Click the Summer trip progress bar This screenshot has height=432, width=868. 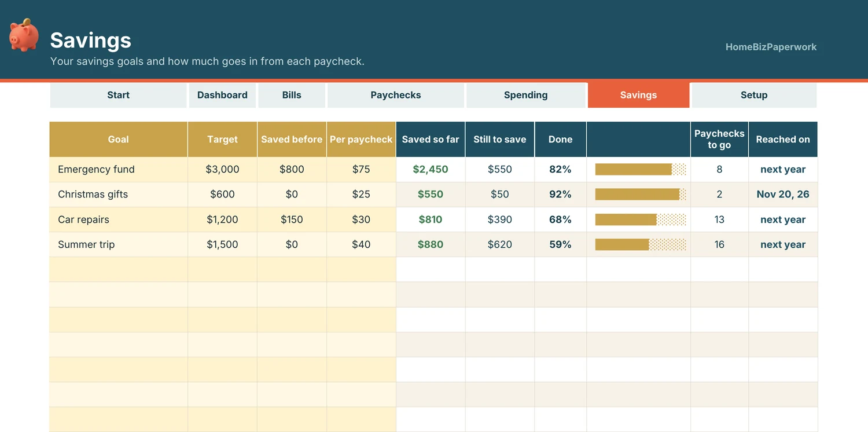[641, 244]
